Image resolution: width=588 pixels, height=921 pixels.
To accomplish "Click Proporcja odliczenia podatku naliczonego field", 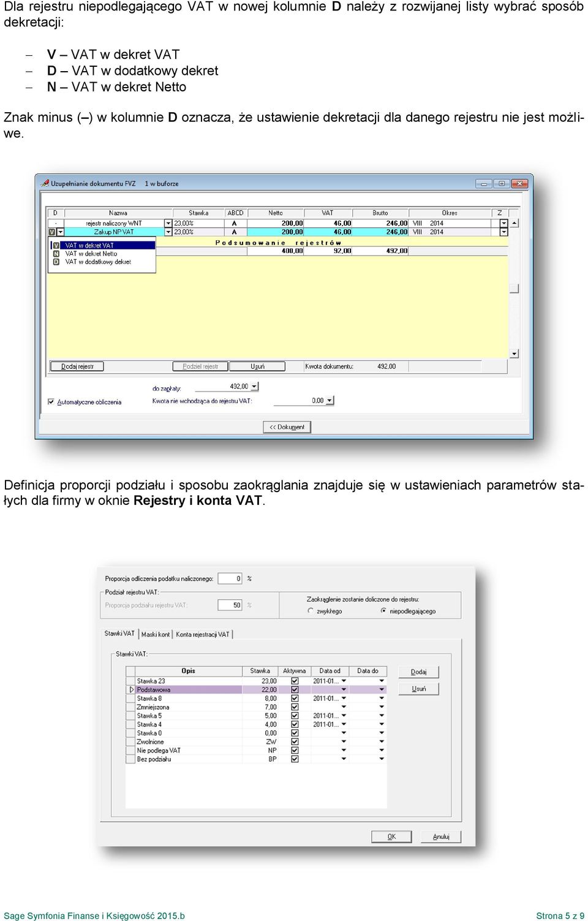I will click(230, 578).
